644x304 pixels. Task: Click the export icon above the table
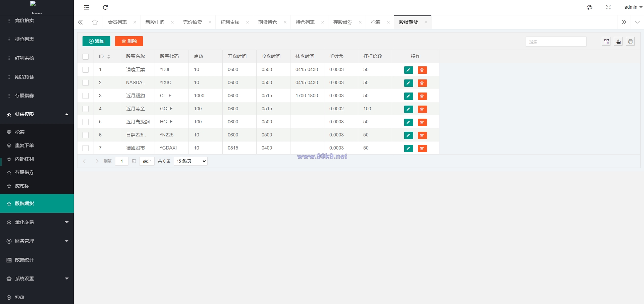[619, 42]
